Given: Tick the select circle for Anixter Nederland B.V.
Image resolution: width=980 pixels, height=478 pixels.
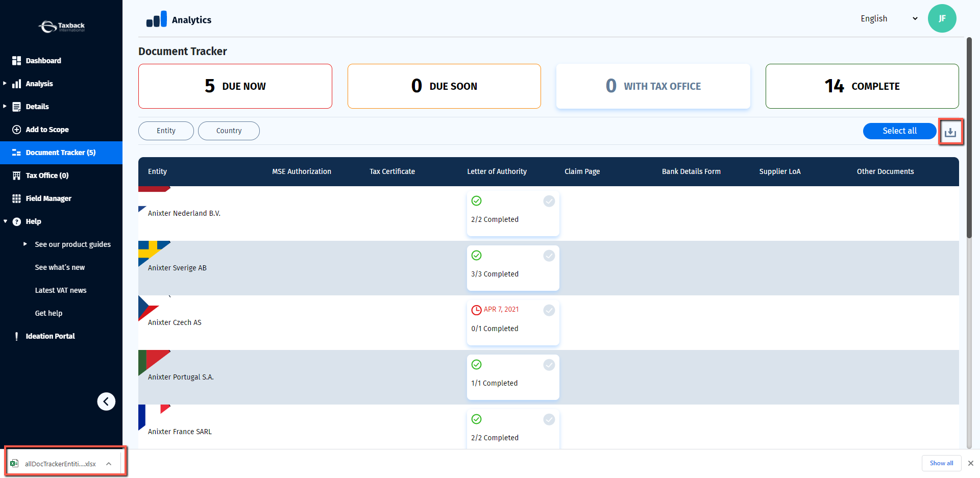Looking at the screenshot, I should [549, 201].
